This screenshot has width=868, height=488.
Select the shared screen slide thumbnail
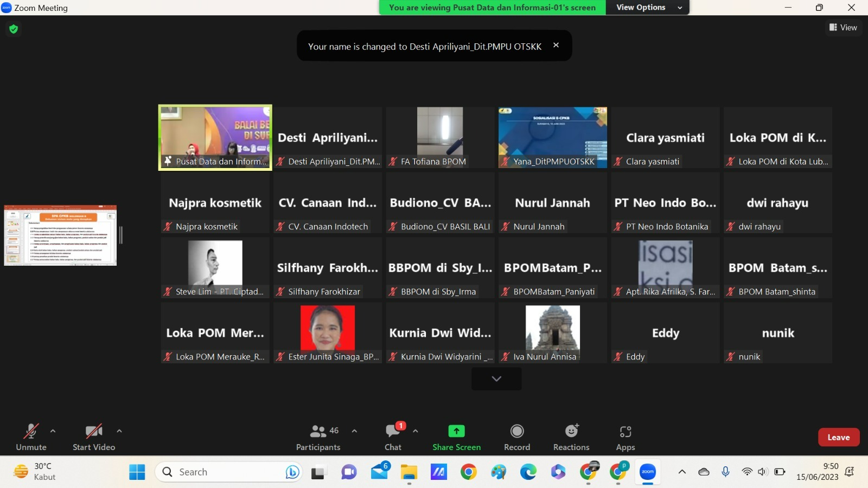[x=60, y=235]
